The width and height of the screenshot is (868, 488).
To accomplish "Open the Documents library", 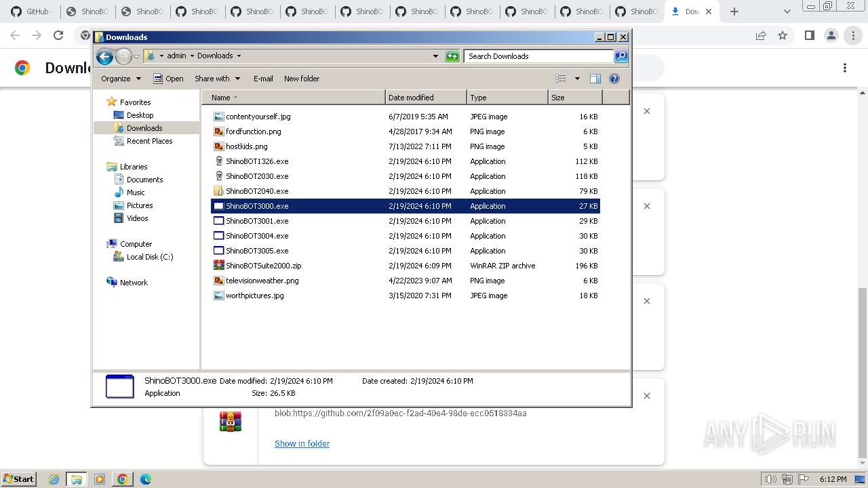I will [144, 180].
